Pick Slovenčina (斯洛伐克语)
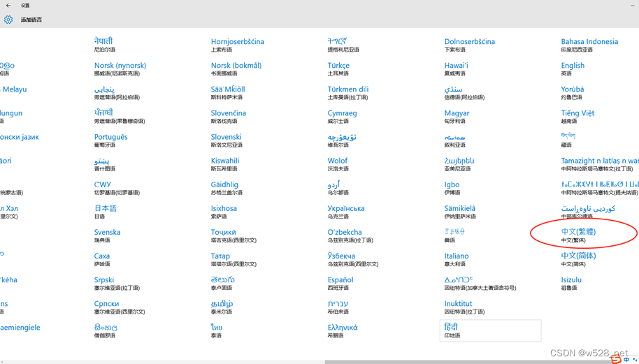Image resolution: width=639 pixels, height=364 pixels. [228, 117]
